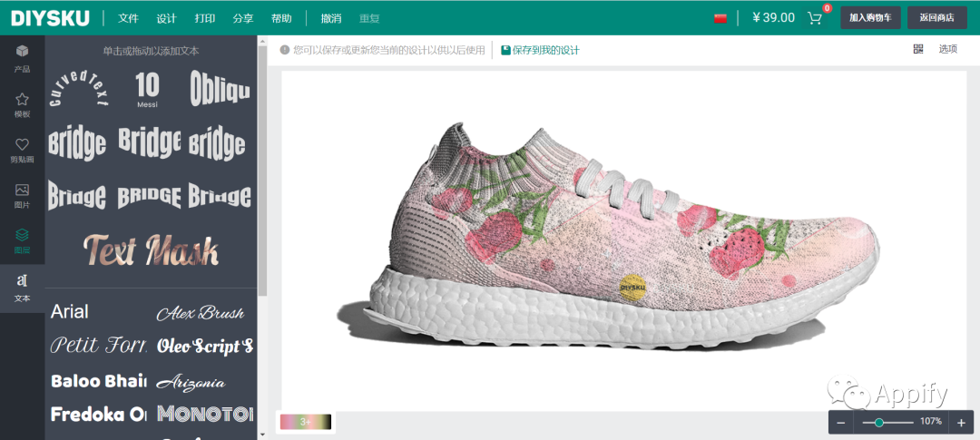Click the scrollbar down arrow of text panel
980x440 pixels.
pos(262,435)
